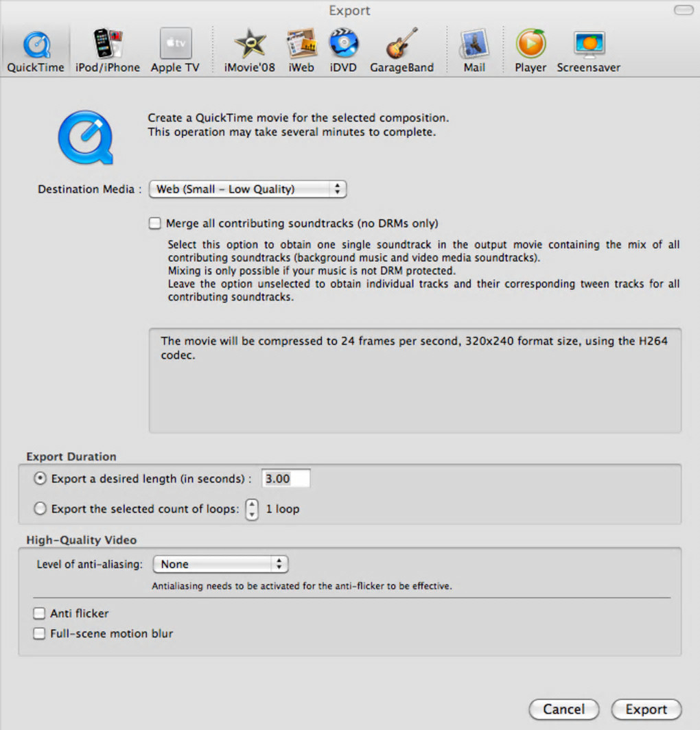Click the compression info text box
The width and height of the screenshot is (700, 730).
[415, 381]
